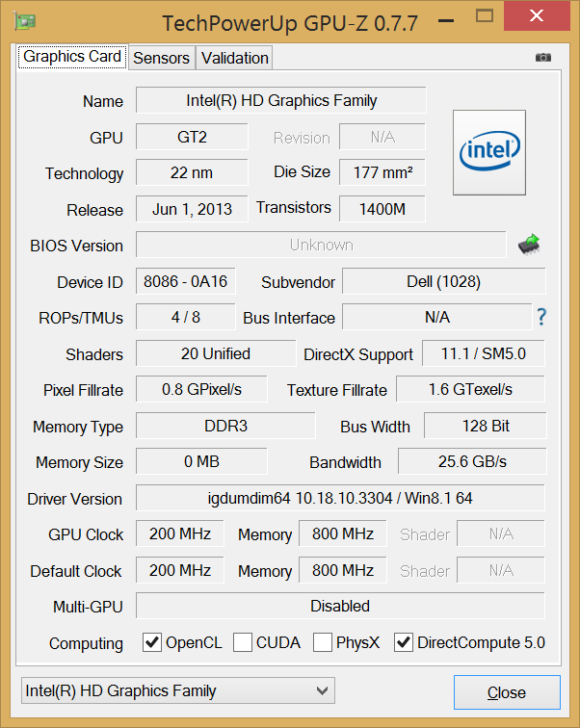
Task: Switch to the Sensors tab
Action: 161,58
